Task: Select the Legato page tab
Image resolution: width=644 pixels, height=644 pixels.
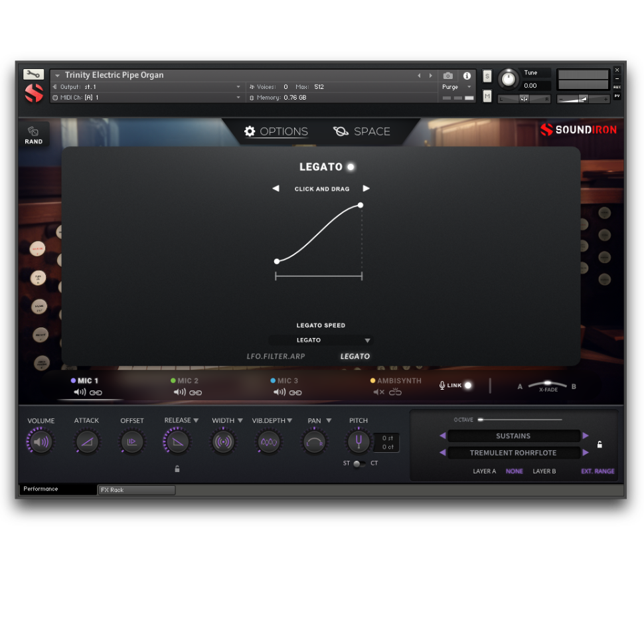Action: pyautogui.click(x=355, y=357)
